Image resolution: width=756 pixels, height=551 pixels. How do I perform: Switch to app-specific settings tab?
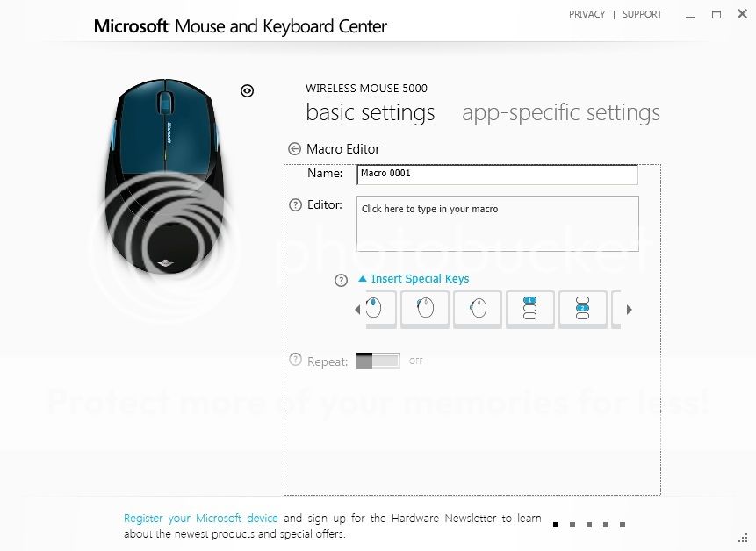561,113
